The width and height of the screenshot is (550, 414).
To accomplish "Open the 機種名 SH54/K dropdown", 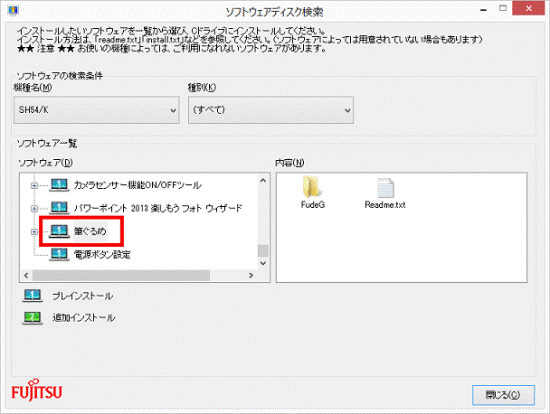I will pos(96,110).
